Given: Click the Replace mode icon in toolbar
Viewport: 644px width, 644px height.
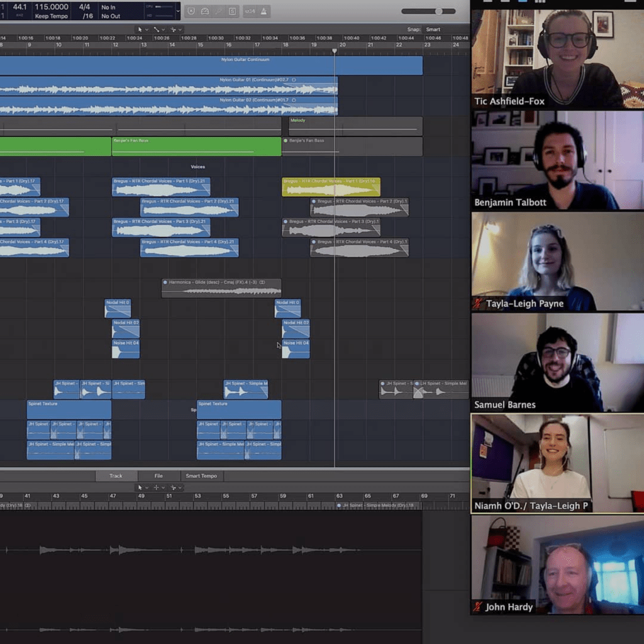Looking at the screenshot, I should [x=190, y=11].
